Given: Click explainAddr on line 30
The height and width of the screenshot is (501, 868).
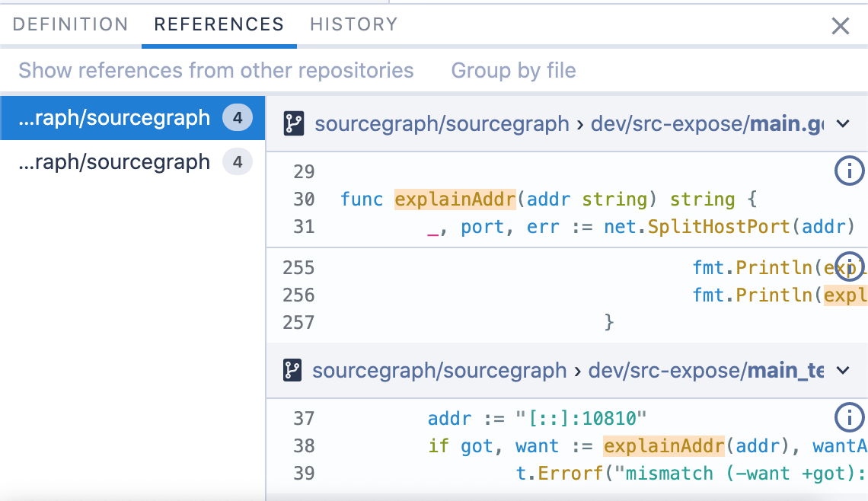Looking at the screenshot, I should click(x=455, y=199).
